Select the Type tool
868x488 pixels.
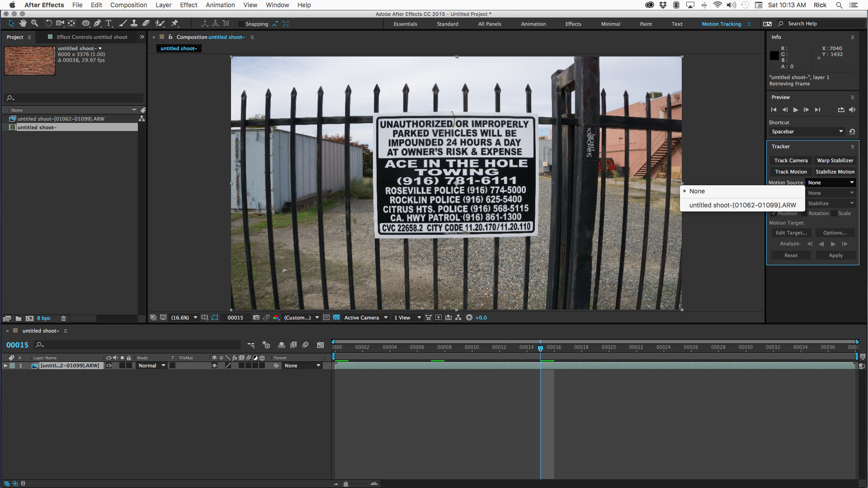108,23
